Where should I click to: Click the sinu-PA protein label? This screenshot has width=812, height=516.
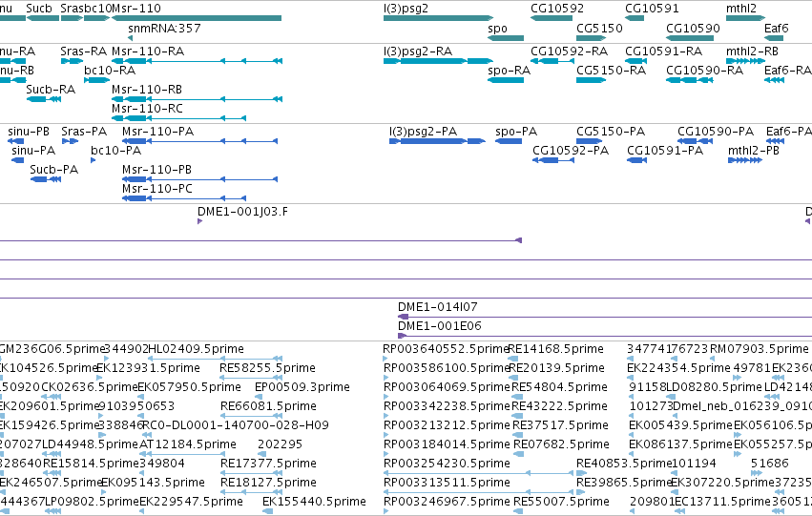point(33,151)
